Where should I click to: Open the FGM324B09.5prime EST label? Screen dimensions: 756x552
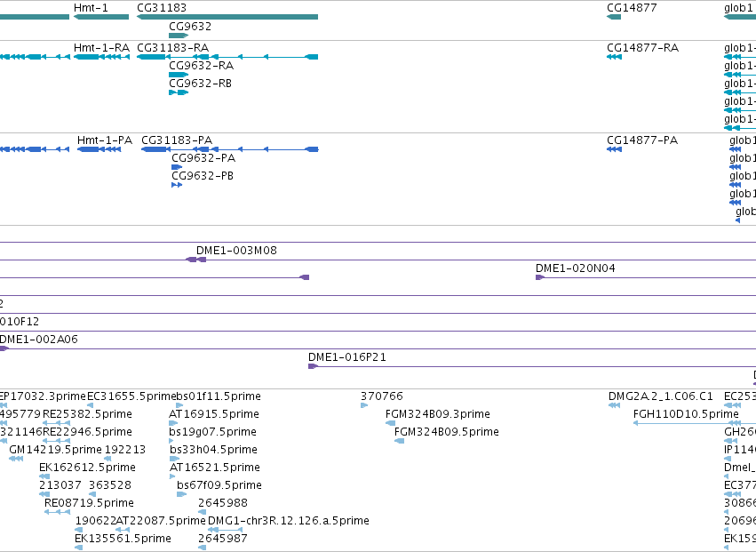click(x=447, y=432)
